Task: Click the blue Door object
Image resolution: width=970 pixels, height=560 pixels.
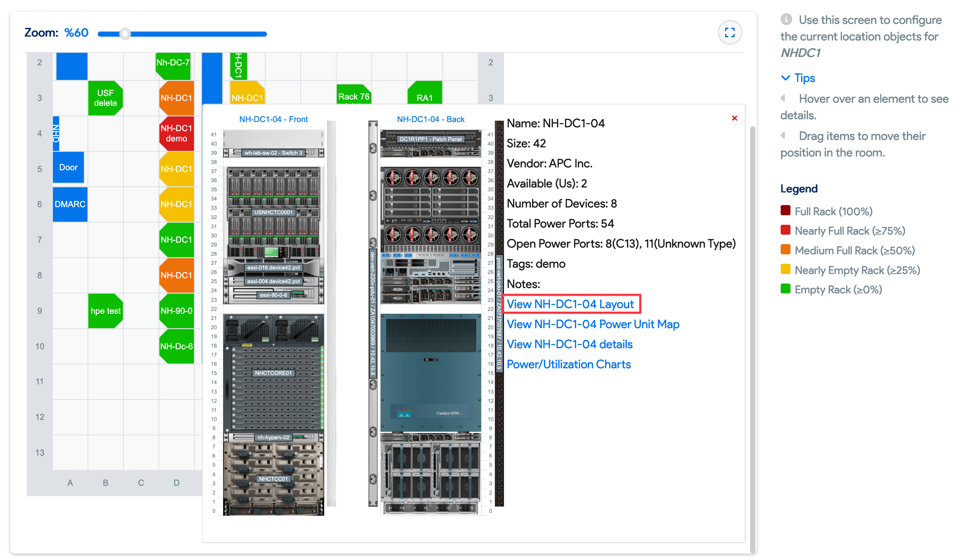Action: (x=68, y=167)
